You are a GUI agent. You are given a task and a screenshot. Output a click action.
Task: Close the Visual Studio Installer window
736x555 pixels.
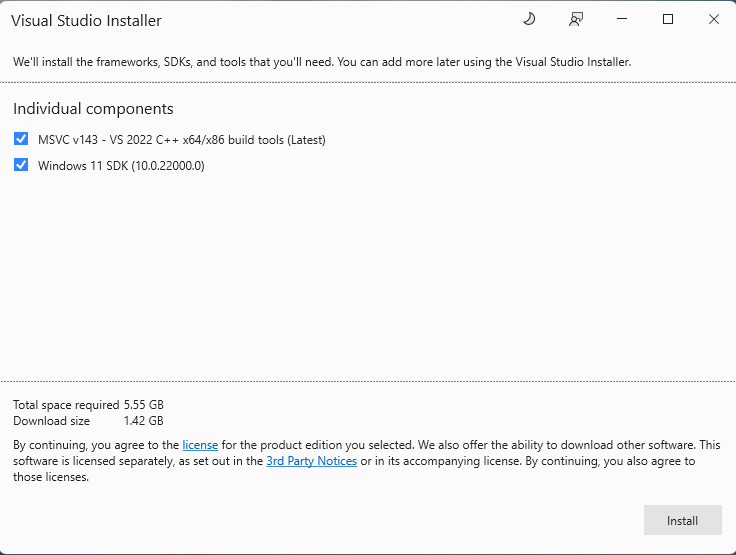714,19
